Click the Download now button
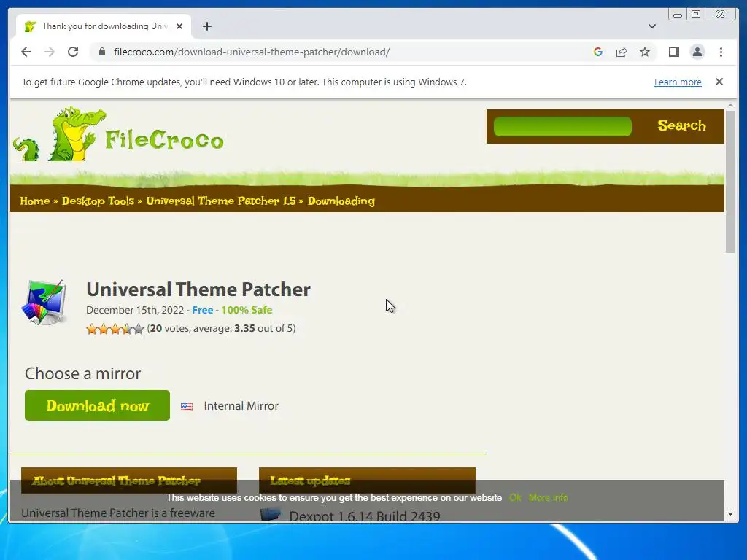The width and height of the screenshot is (747, 560). pos(97,405)
